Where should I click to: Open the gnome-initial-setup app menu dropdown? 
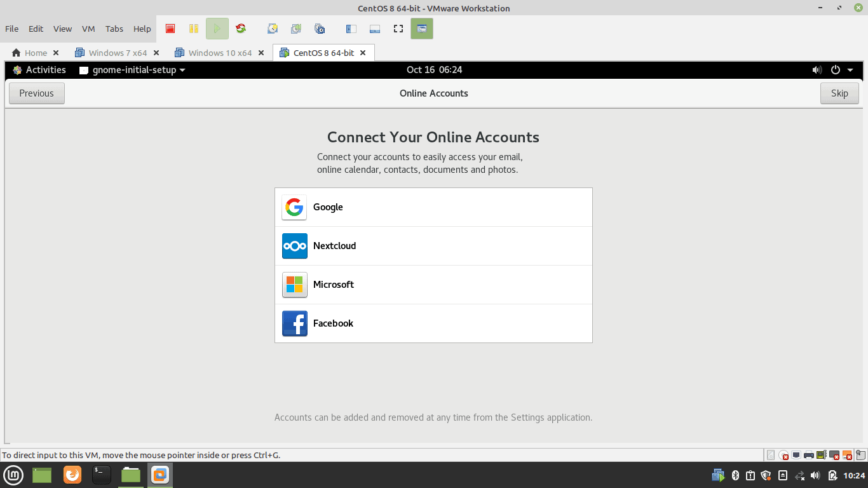point(132,70)
